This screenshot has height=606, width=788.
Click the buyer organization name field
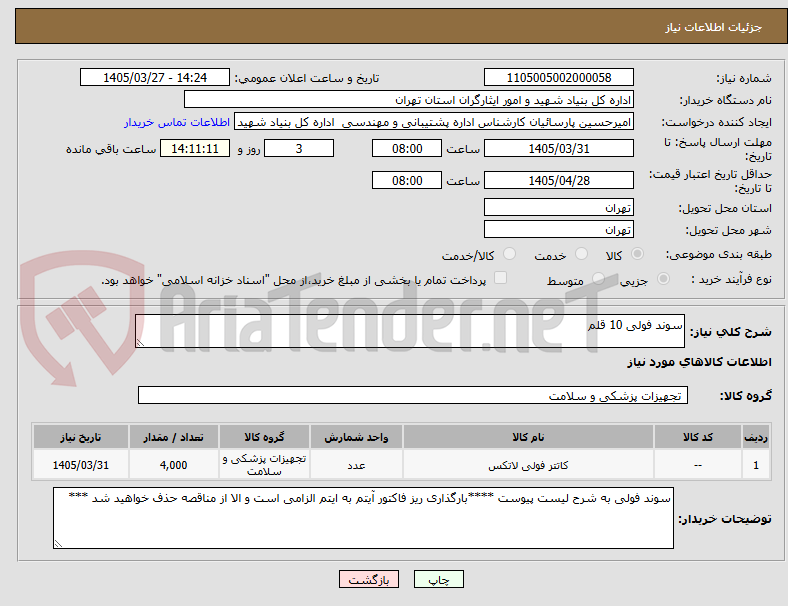409,99
